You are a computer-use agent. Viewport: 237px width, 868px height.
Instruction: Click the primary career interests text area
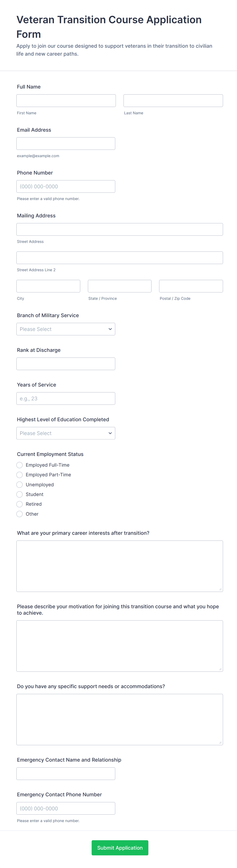pos(120,566)
